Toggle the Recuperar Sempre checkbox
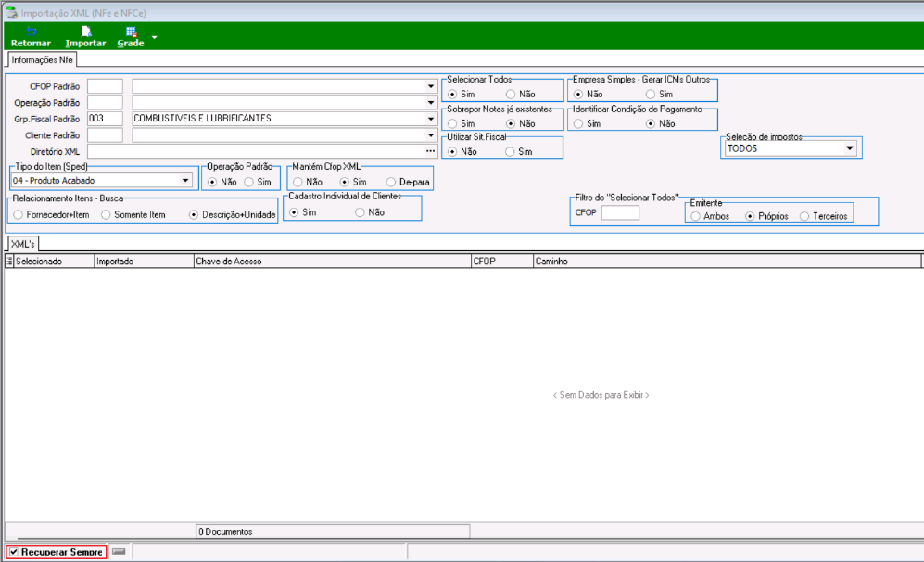Viewport: 924px width, 562px height. (14, 552)
